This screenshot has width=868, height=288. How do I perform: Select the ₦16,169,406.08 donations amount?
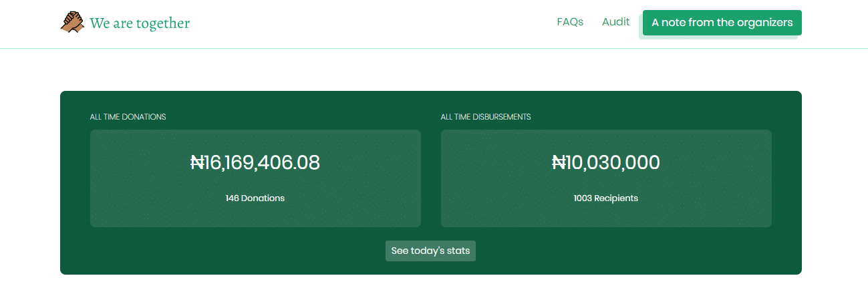(255, 162)
